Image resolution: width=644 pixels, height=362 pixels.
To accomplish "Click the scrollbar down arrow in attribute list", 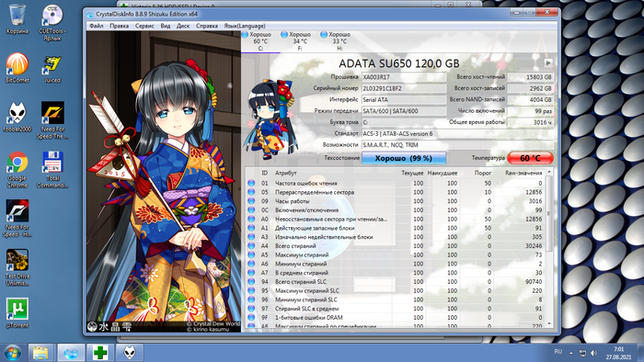I will (x=549, y=324).
